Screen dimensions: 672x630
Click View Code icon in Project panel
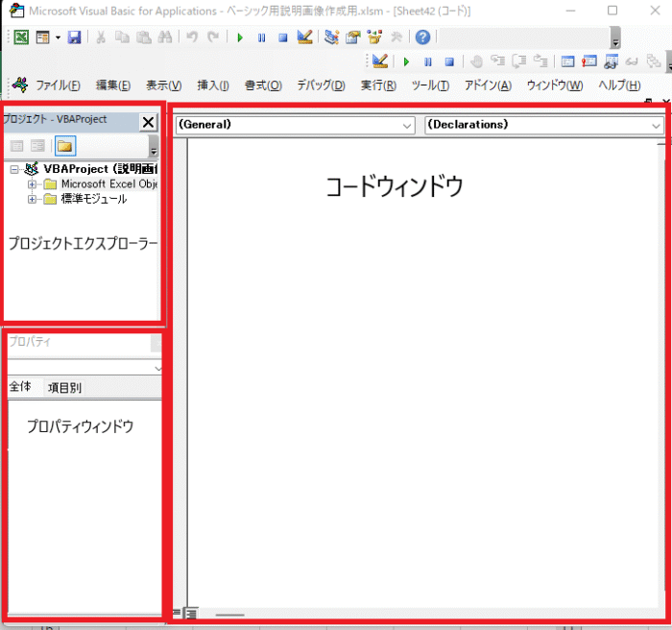point(16,147)
